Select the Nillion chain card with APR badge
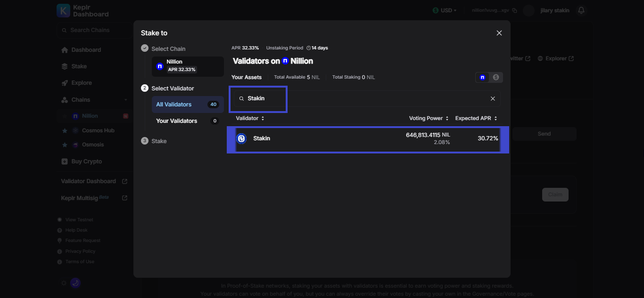 (188, 66)
